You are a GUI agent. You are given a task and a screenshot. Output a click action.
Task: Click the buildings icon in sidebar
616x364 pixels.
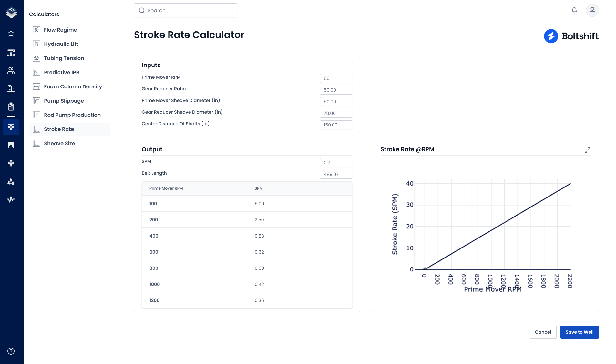[x=11, y=88]
